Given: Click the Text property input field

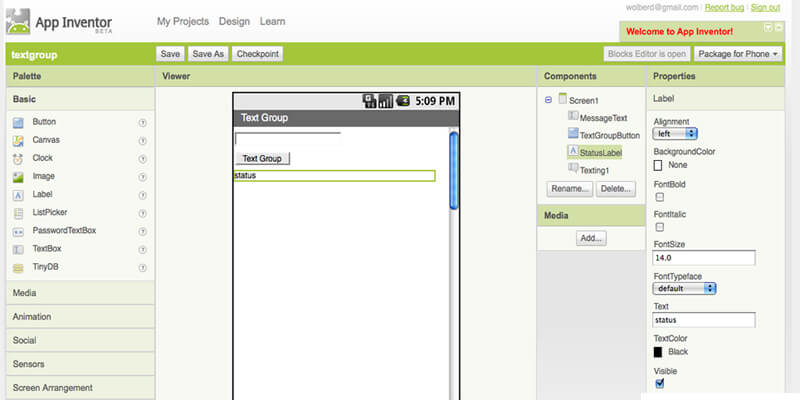Looking at the screenshot, I should pos(704,320).
